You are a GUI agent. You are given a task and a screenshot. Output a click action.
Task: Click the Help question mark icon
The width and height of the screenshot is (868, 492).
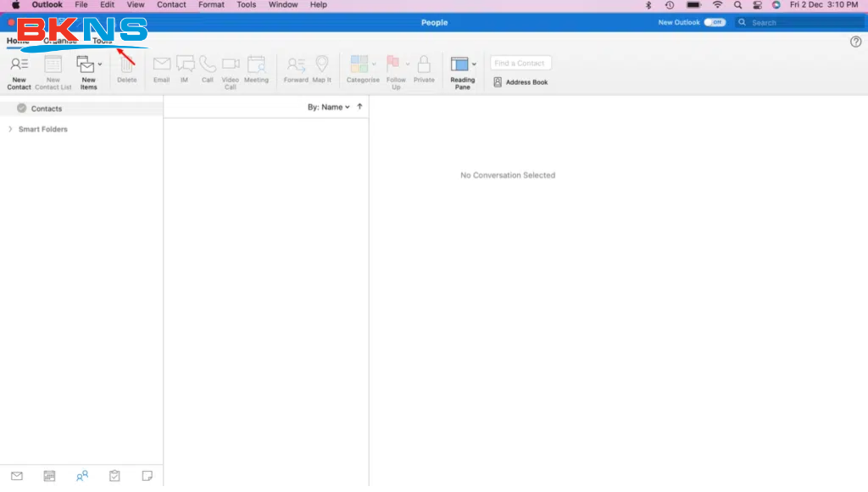pos(855,42)
